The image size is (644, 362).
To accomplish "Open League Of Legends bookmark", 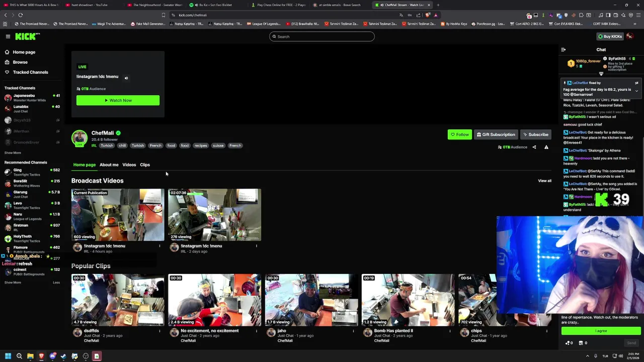I will [263, 24].
